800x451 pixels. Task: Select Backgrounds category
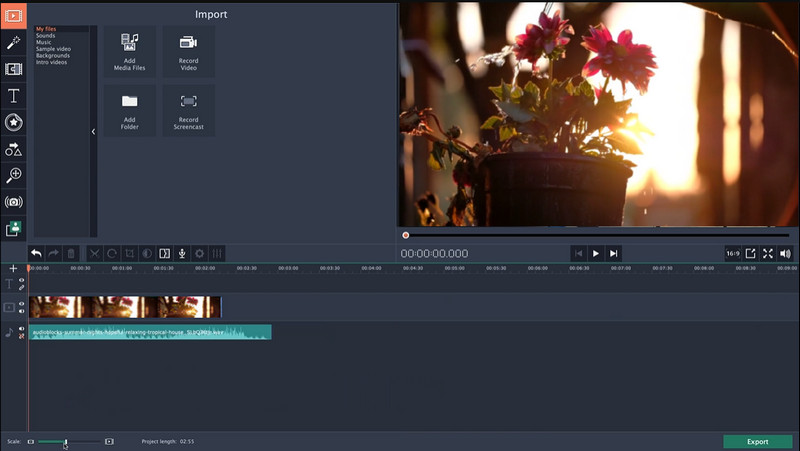tap(53, 56)
